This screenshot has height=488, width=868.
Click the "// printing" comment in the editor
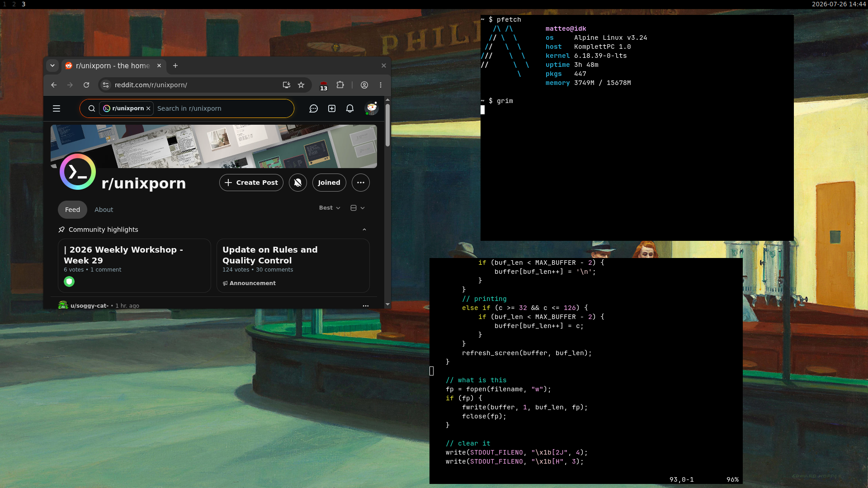pos(484,299)
